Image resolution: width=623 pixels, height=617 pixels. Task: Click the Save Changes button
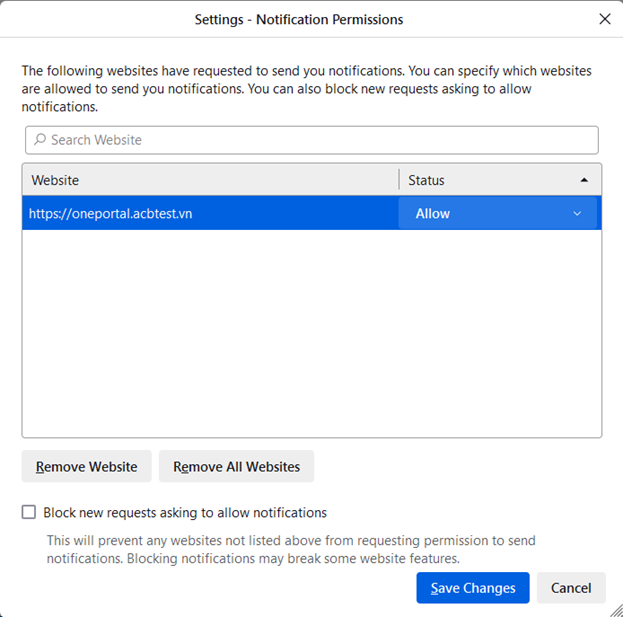(473, 588)
